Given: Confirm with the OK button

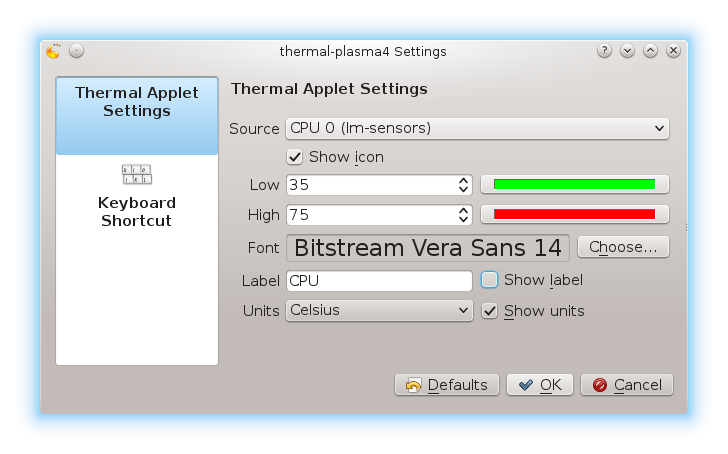Looking at the screenshot, I should [540, 385].
